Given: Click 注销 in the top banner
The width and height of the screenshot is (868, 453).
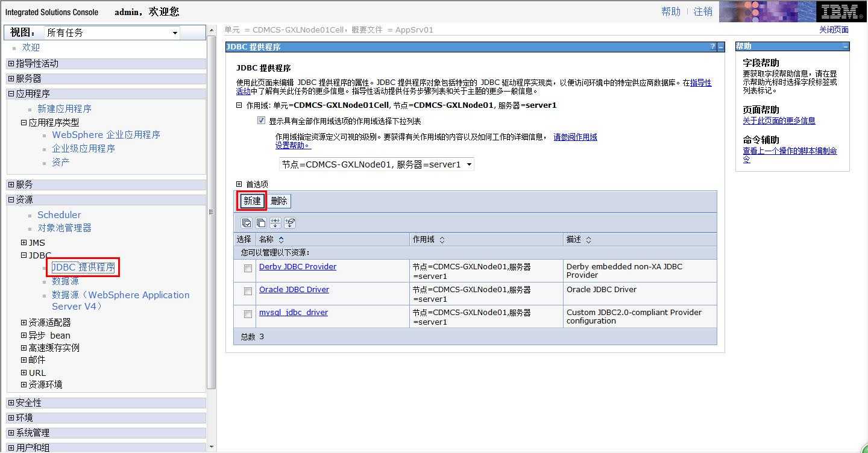Looking at the screenshot, I should (703, 11).
